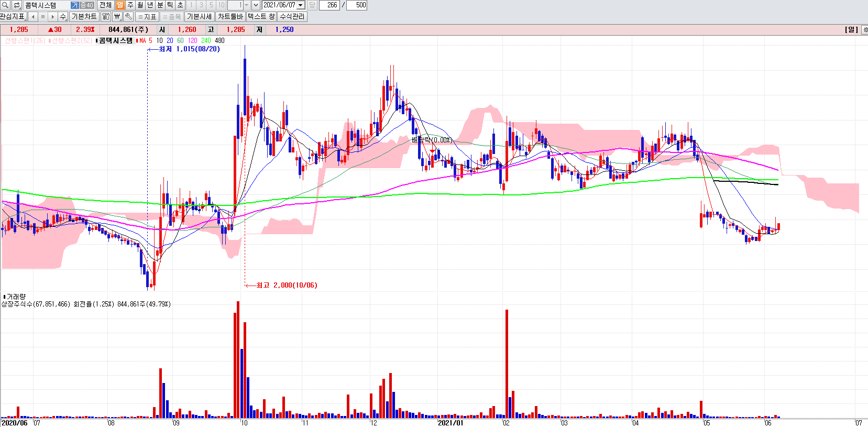Open the 관심지표 dropdown

pyautogui.click(x=14, y=17)
